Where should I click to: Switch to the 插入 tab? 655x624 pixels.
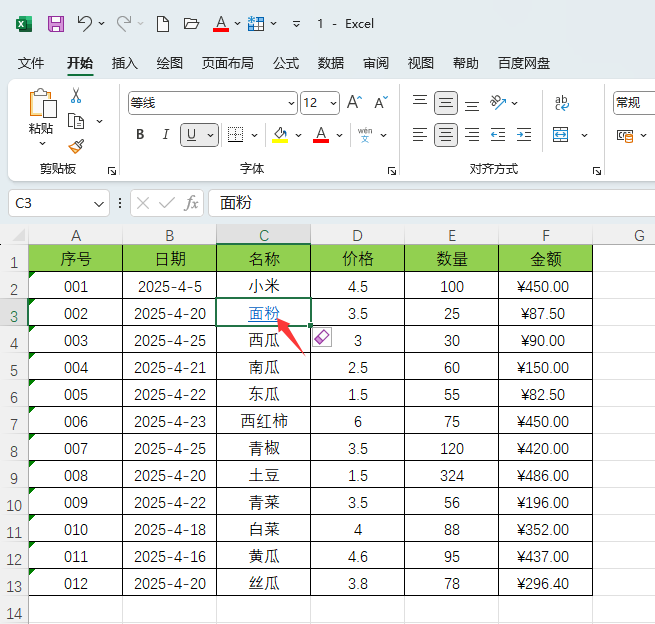[124, 63]
